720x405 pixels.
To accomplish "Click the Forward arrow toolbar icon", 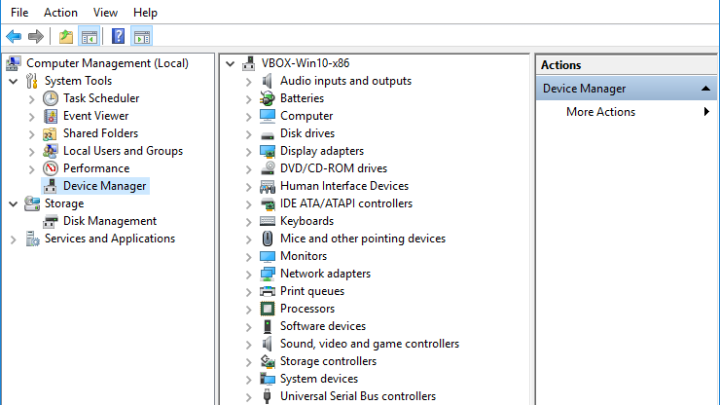I will pyautogui.click(x=35, y=36).
